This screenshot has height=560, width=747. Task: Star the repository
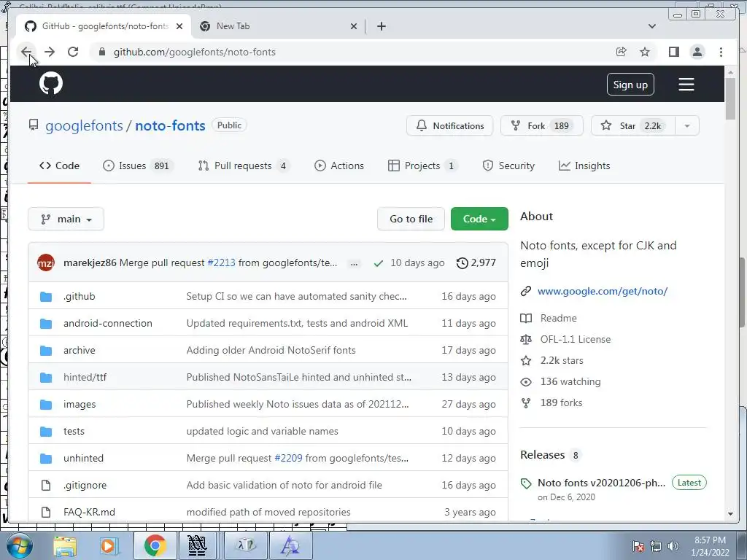(x=633, y=125)
